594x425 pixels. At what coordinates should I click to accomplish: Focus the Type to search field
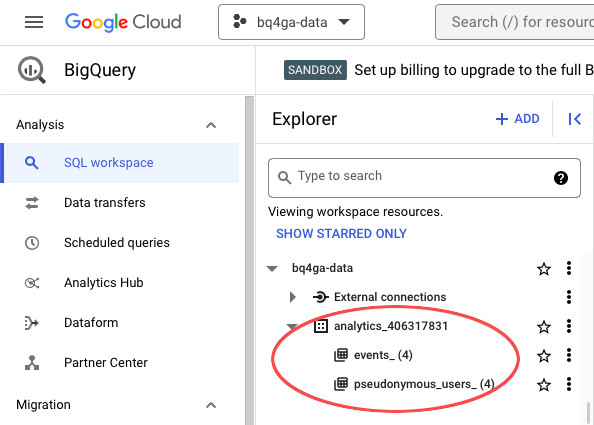point(424,178)
